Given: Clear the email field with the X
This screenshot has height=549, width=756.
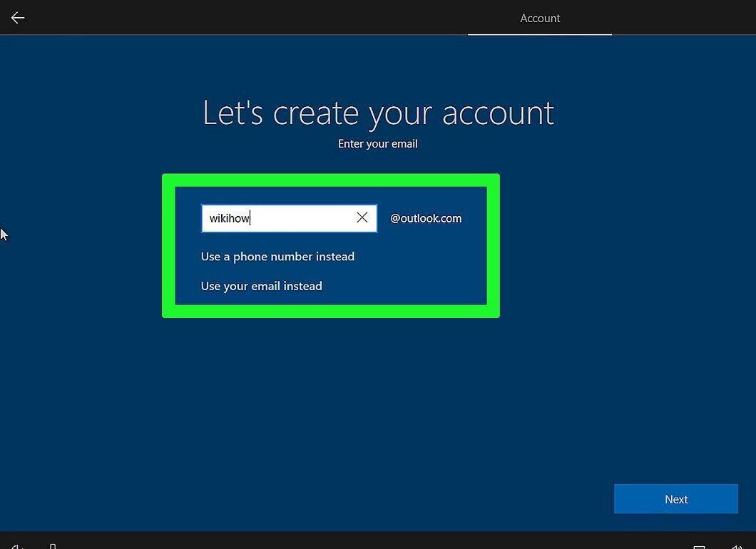Looking at the screenshot, I should coord(362,218).
